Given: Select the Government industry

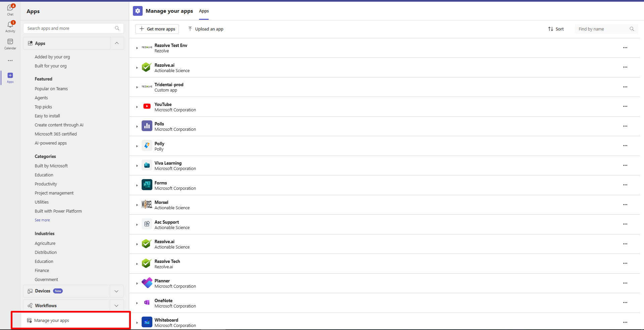Looking at the screenshot, I should (x=46, y=280).
